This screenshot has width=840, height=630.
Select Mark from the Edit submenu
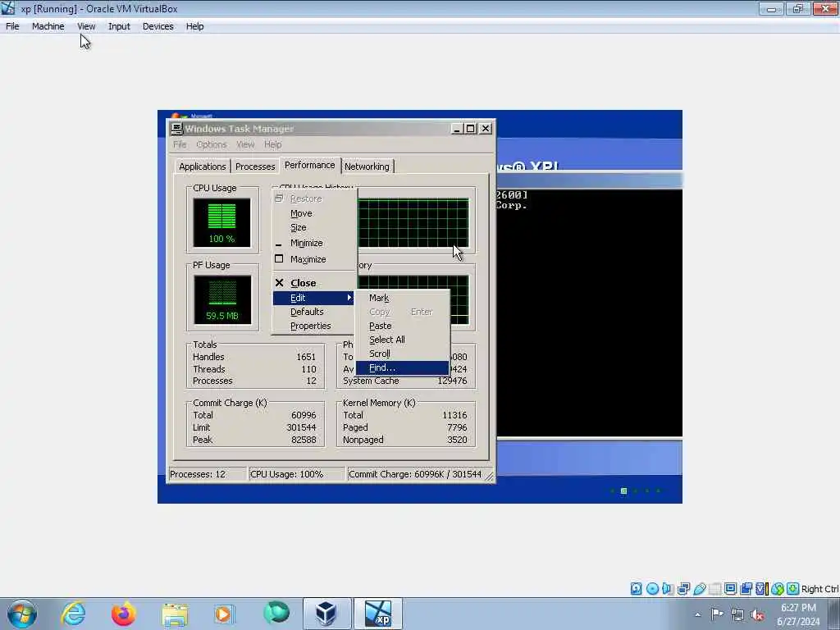click(x=402, y=298)
